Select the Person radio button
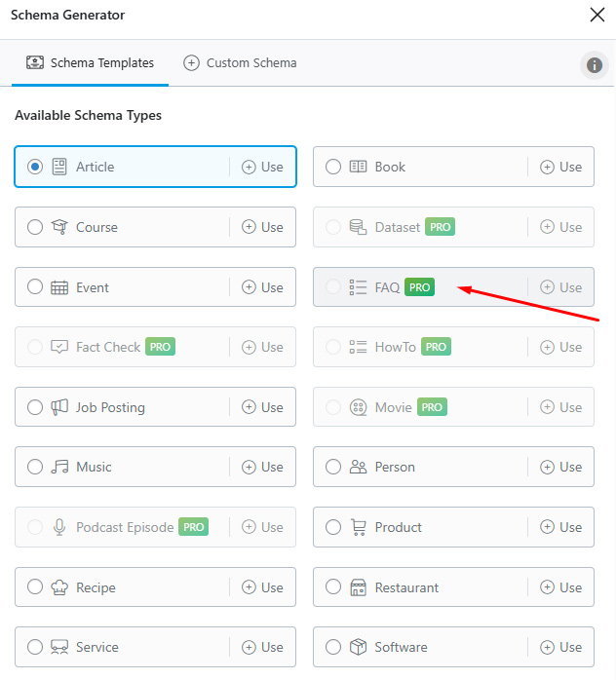This screenshot has height=680, width=616. pyautogui.click(x=333, y=467)
